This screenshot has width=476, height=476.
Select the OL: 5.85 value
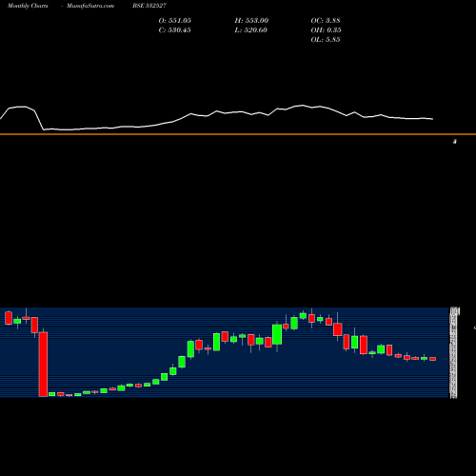pos(326,40)
